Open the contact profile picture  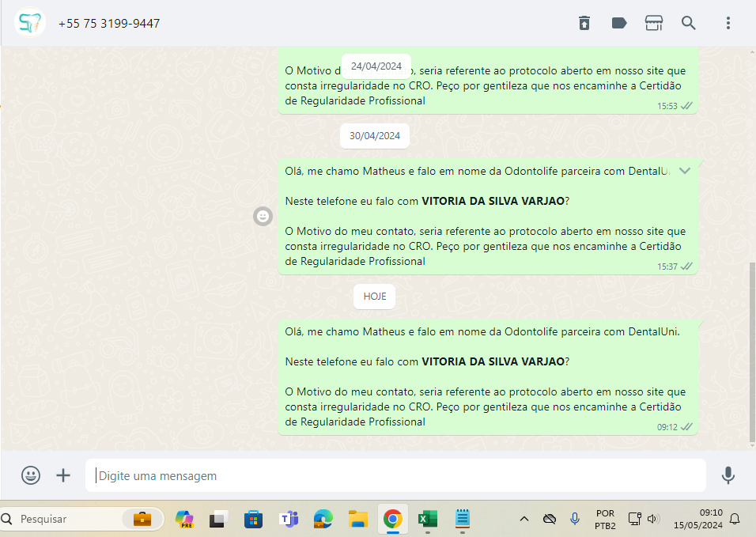tap(30, 23)
